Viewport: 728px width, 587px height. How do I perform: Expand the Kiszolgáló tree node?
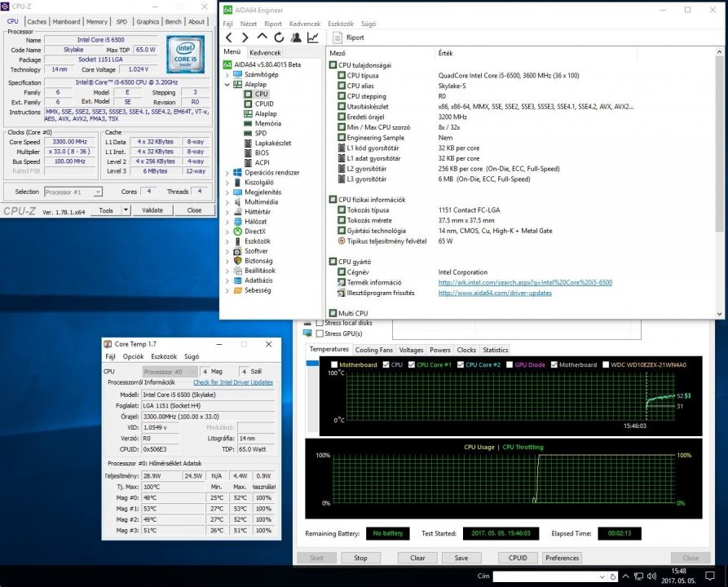click(x=227, y=183)
